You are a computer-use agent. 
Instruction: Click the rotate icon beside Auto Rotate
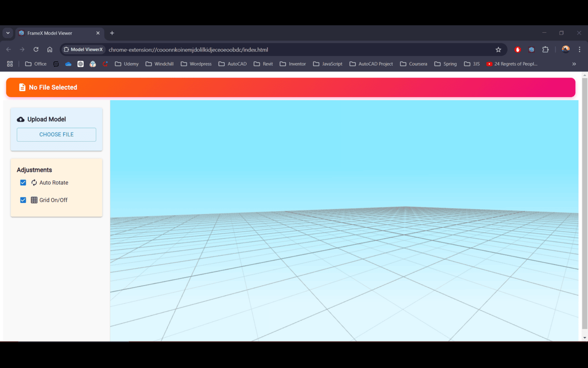(x=34, y=183)
